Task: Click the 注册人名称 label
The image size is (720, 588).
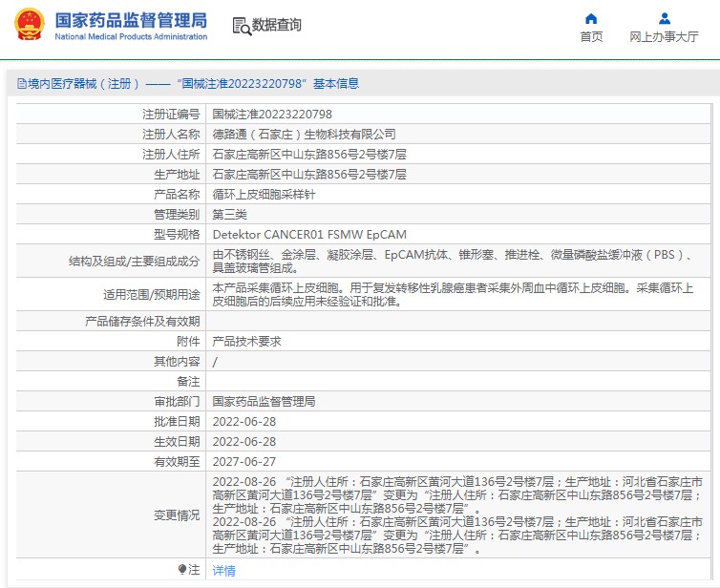Action: click(x=171, y=135)
